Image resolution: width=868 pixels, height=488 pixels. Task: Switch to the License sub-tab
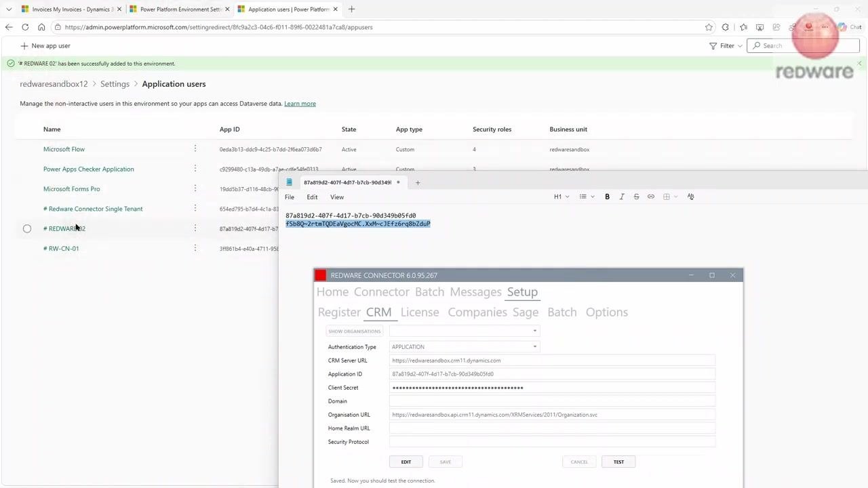click(420, 312)
